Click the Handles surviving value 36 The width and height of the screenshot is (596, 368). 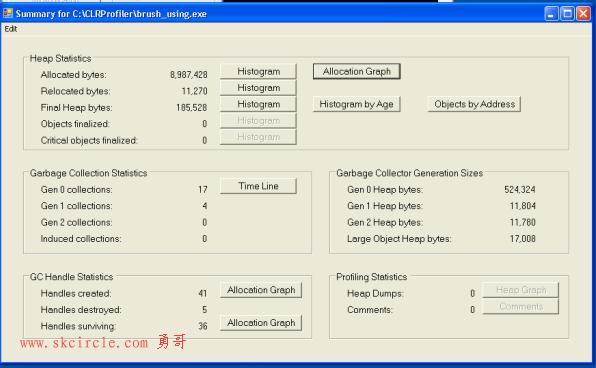click(x=203, y=326)
